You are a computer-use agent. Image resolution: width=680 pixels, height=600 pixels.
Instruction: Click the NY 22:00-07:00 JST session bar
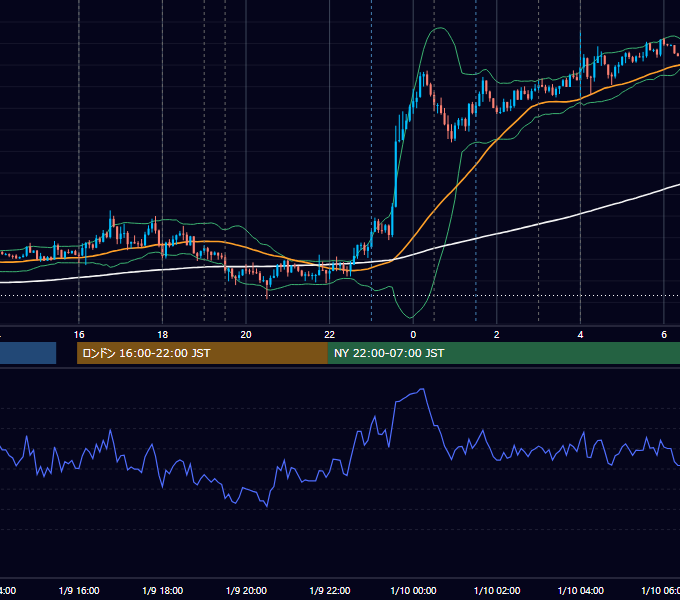coord(503,353)
